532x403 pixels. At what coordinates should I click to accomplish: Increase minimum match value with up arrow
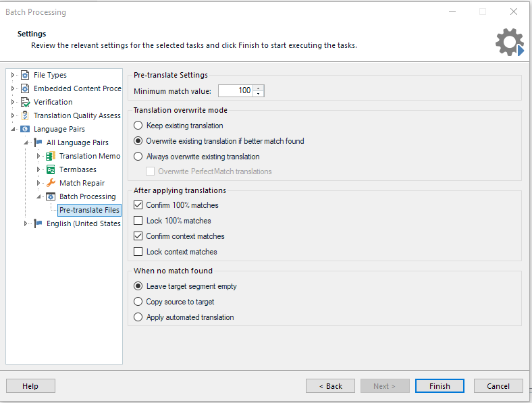click(259, 88)
